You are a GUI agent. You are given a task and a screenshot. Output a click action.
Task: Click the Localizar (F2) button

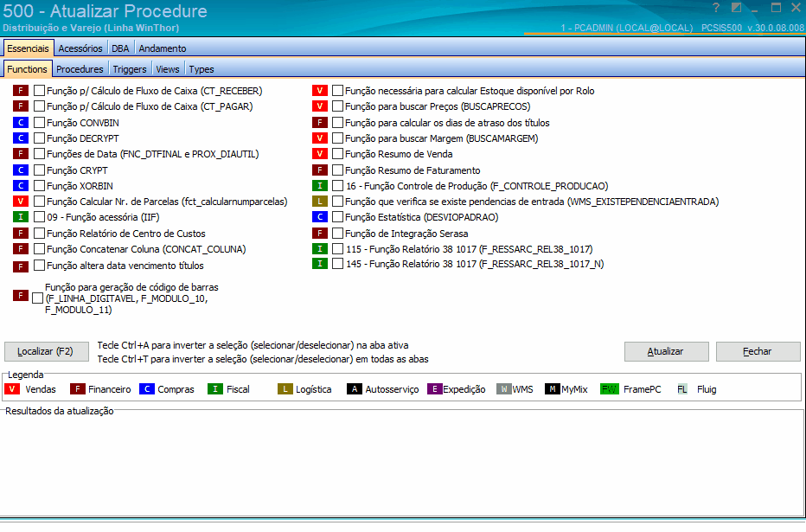(x=46, y=351)
